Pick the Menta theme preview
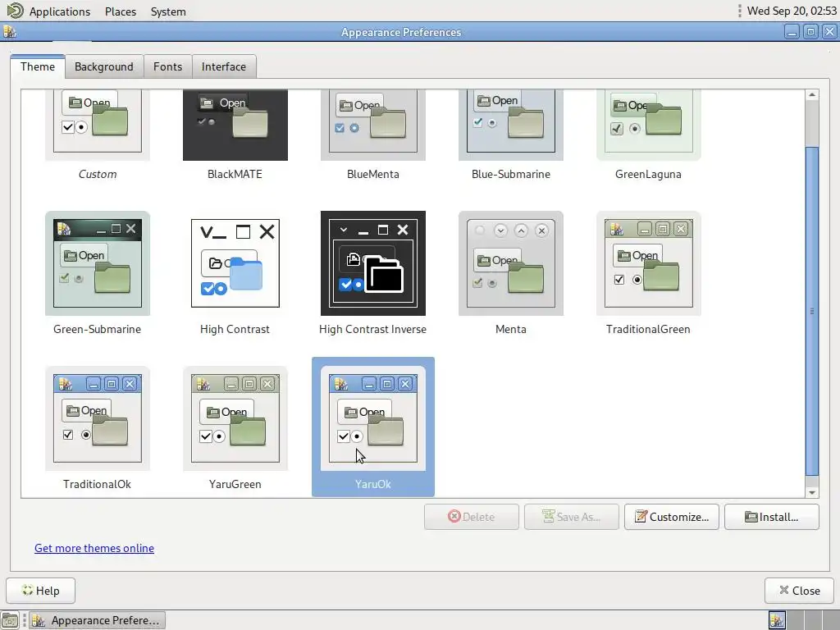The height and width of the screenshot is (630, 840). (x=510, y=263)
